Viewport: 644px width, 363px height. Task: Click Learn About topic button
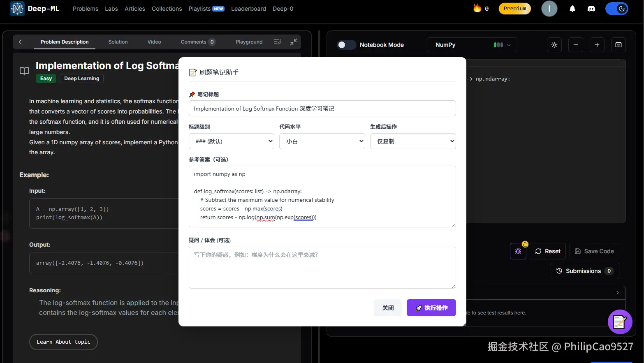coord(63,342)
